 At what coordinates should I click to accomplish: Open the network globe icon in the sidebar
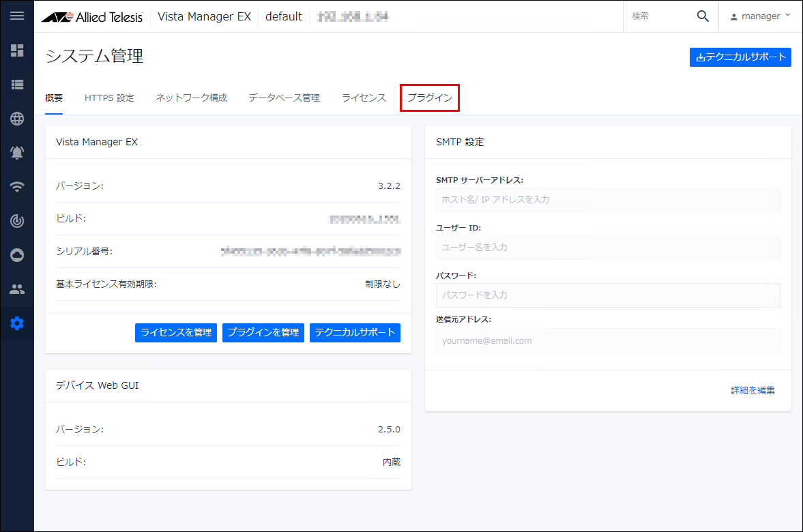[x=17, y=119]
